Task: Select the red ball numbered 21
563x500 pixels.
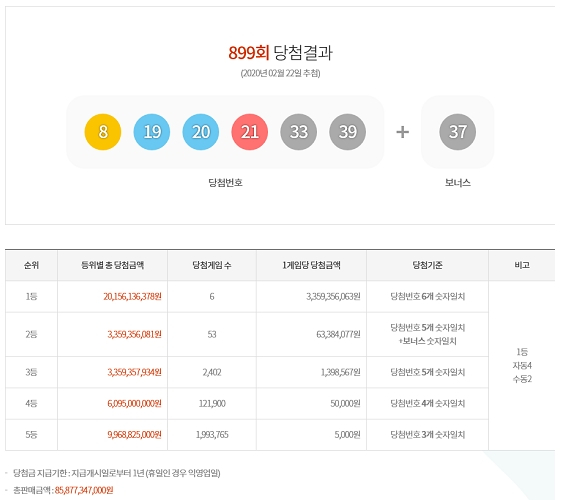Action: (x=250, y=132)
